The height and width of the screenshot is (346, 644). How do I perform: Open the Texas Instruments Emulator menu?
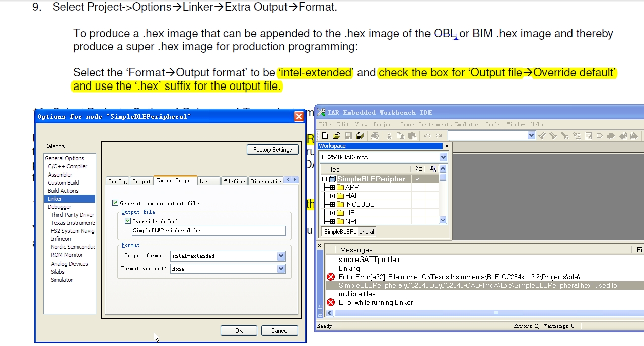coord(440,124)
